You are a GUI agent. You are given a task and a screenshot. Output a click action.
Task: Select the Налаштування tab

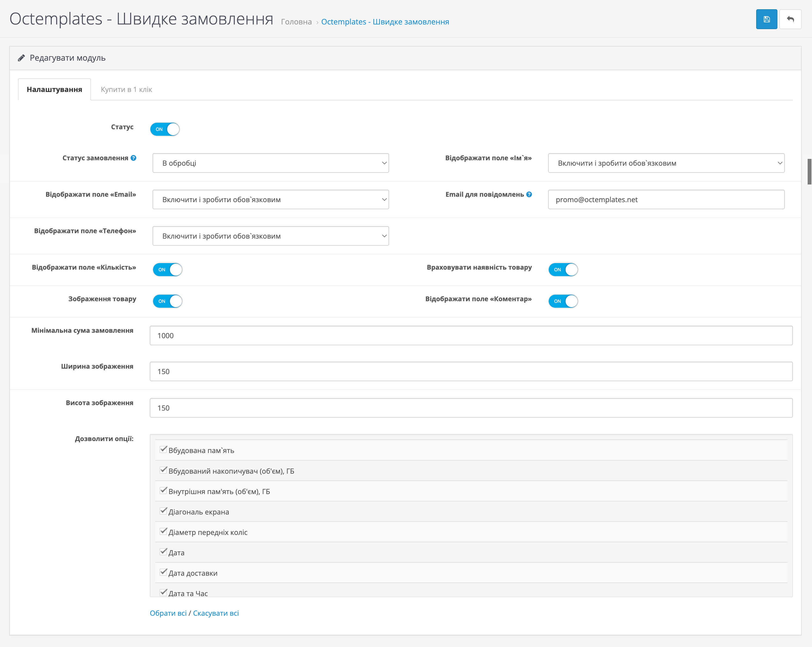(55, 90)
